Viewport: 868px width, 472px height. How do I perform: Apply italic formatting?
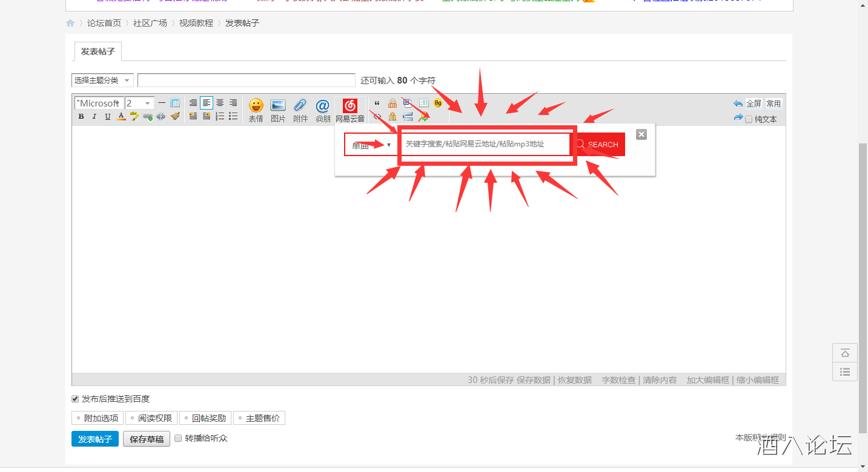coord(94,117)
